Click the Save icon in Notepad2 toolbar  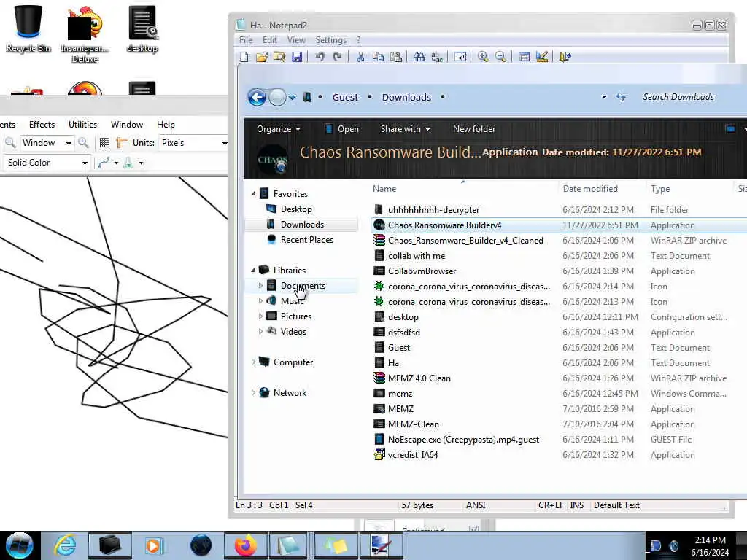(297, 57)
